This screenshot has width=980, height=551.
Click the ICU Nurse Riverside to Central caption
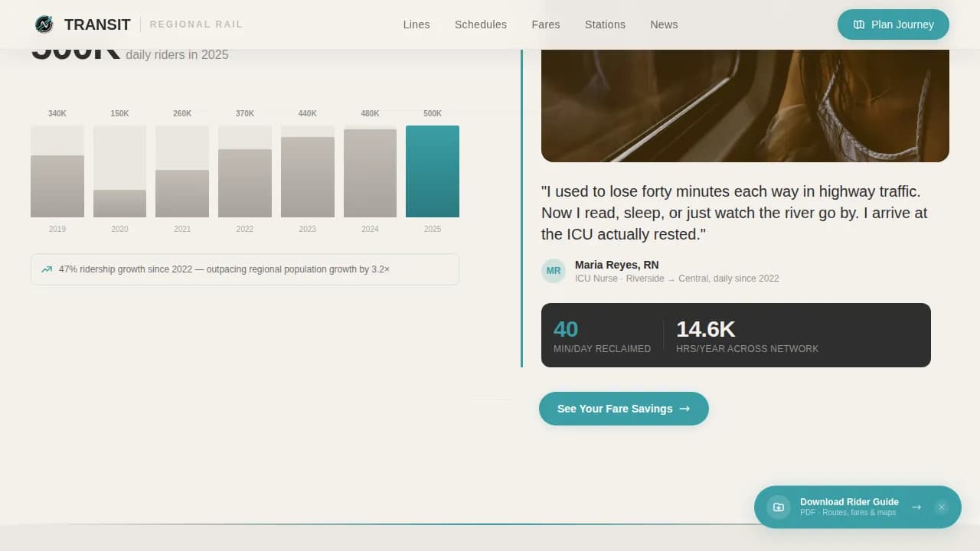coord(677,279)
